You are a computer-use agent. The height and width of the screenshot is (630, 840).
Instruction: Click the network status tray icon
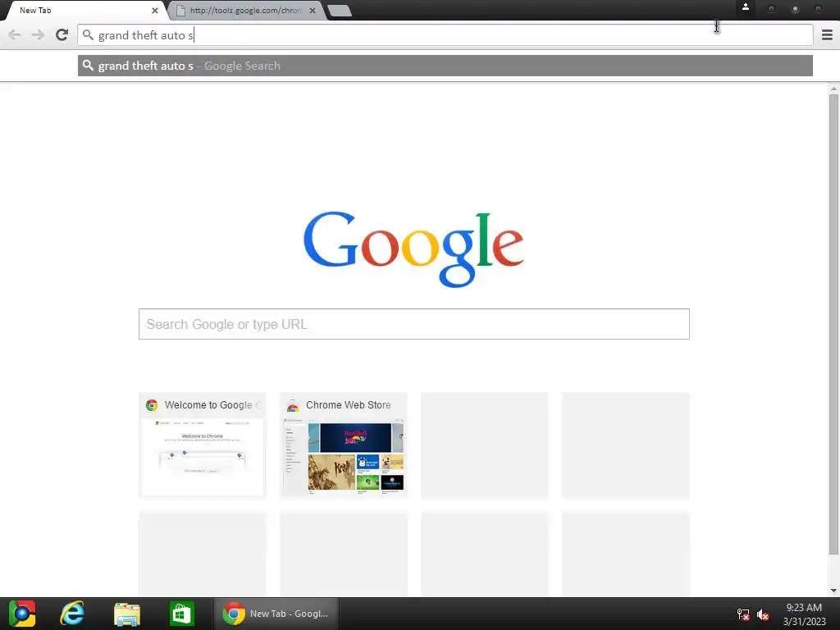743,614
